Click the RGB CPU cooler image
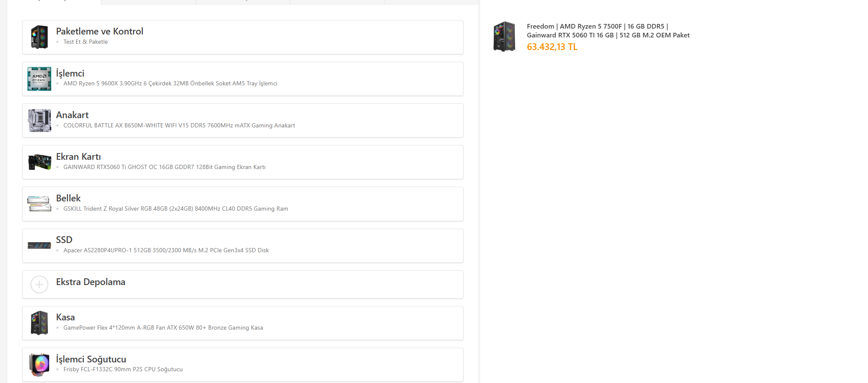Screen dimensions: 868x383 click(x=40, y=365)
